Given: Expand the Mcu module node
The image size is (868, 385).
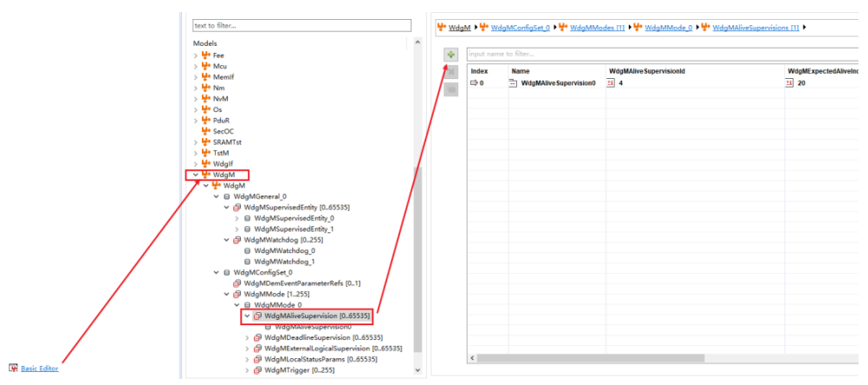Looking at the screenshot, I should pyautogui.click(x=196, y=66).
